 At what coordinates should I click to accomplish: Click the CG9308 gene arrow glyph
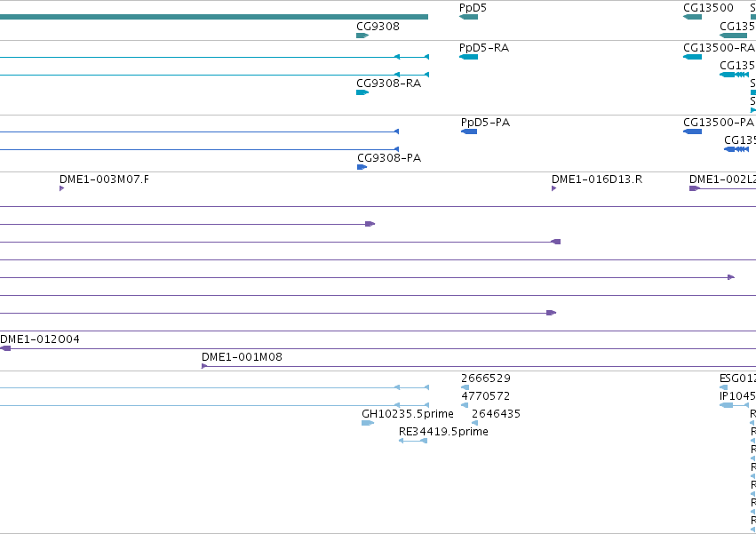[362, 36]
